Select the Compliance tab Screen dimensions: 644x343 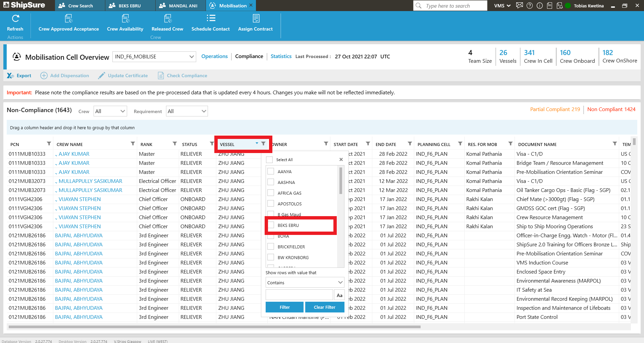pyautogui.click(x=249, y=56)
